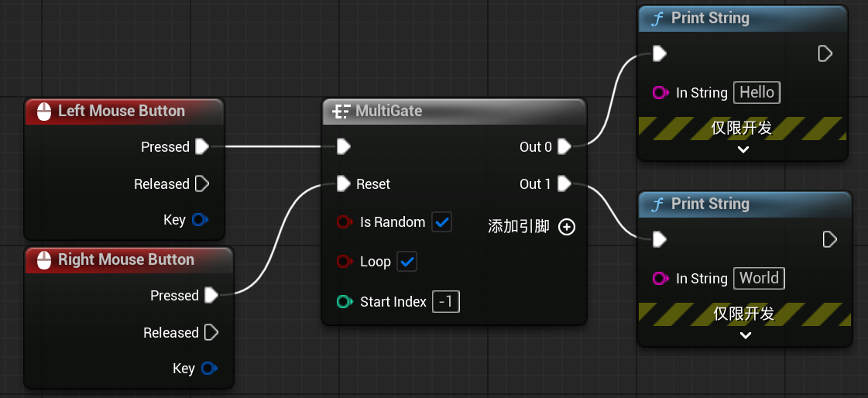Screen dimensions: 868x398
Task: Click the MultiGate Start Index pin
Action: point(345,302)
